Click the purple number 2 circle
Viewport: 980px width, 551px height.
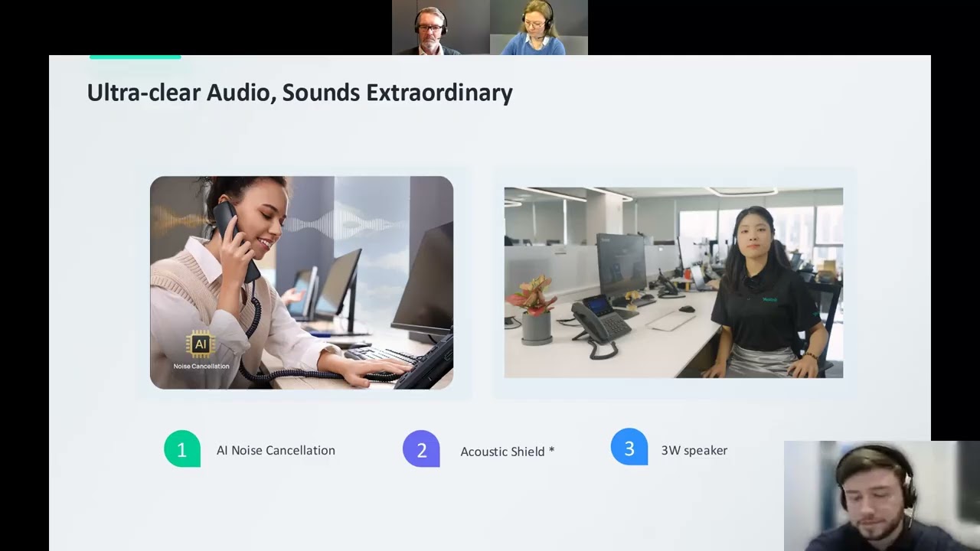(421, 449)
